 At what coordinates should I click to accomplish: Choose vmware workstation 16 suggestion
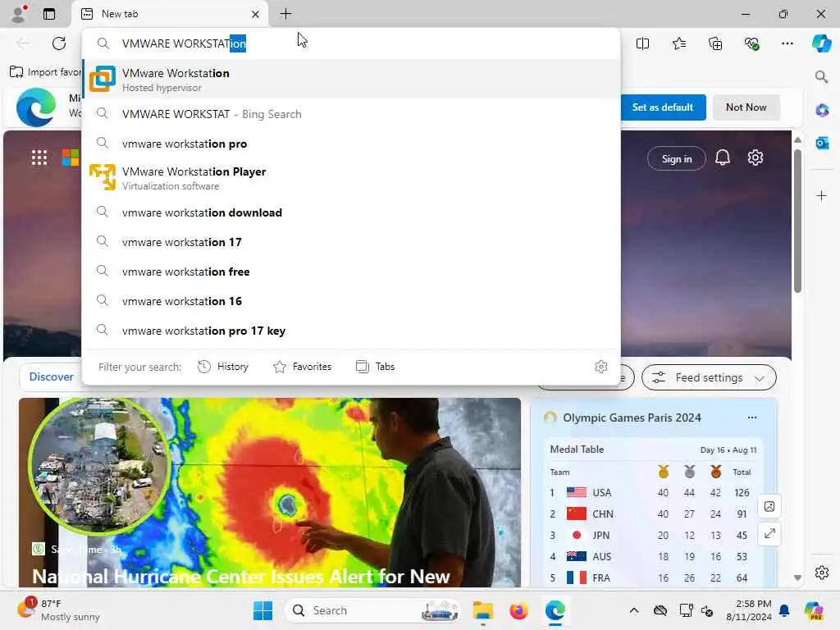(x=351, y=301)
